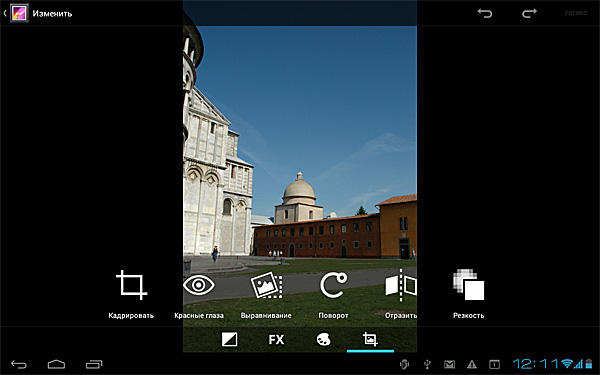
Task: Open the Резкость sharpen tool
Action: click(468, 294)
